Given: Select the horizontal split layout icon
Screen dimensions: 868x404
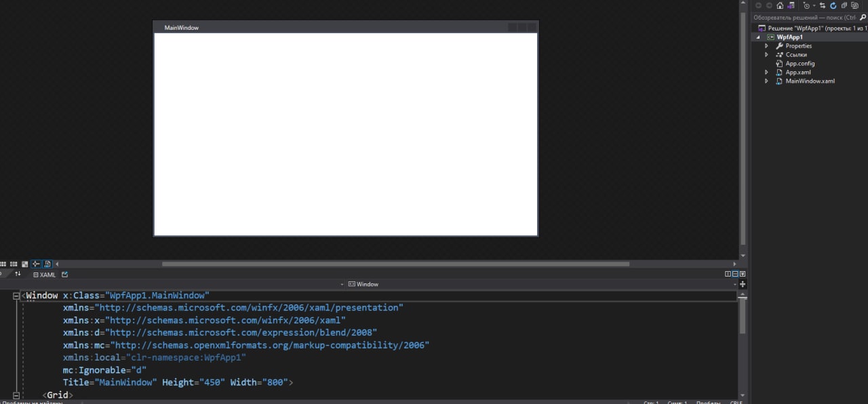Looking at the screenshot, I should click(735, 274).
